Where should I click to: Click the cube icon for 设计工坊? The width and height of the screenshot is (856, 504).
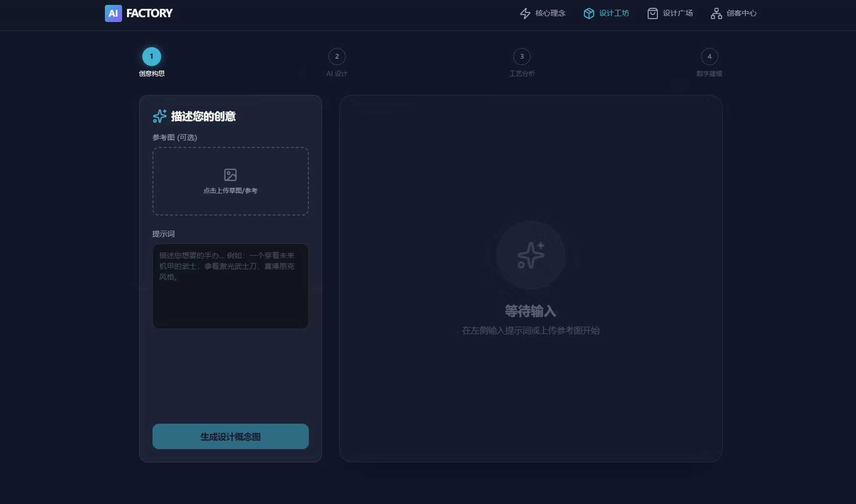point(589,13)
